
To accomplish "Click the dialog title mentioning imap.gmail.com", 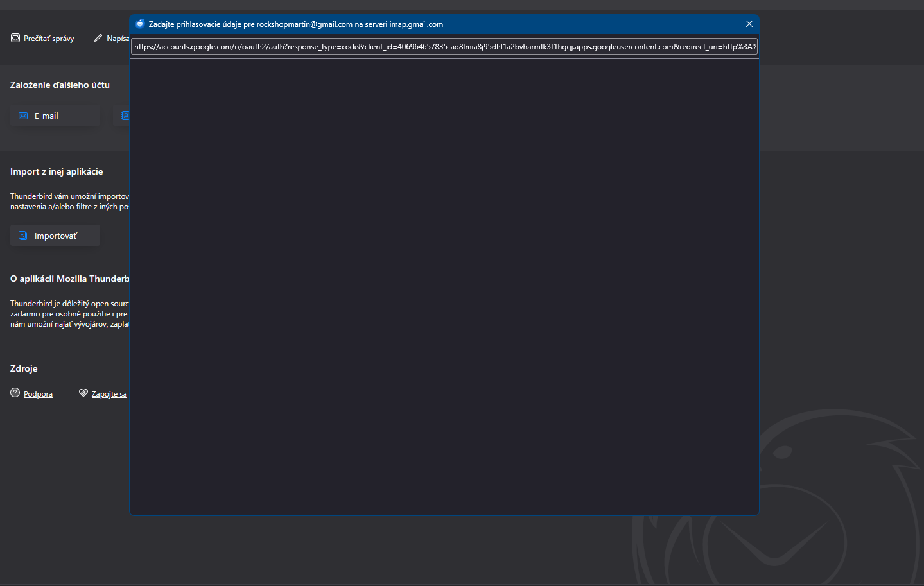I will point(296,24).
